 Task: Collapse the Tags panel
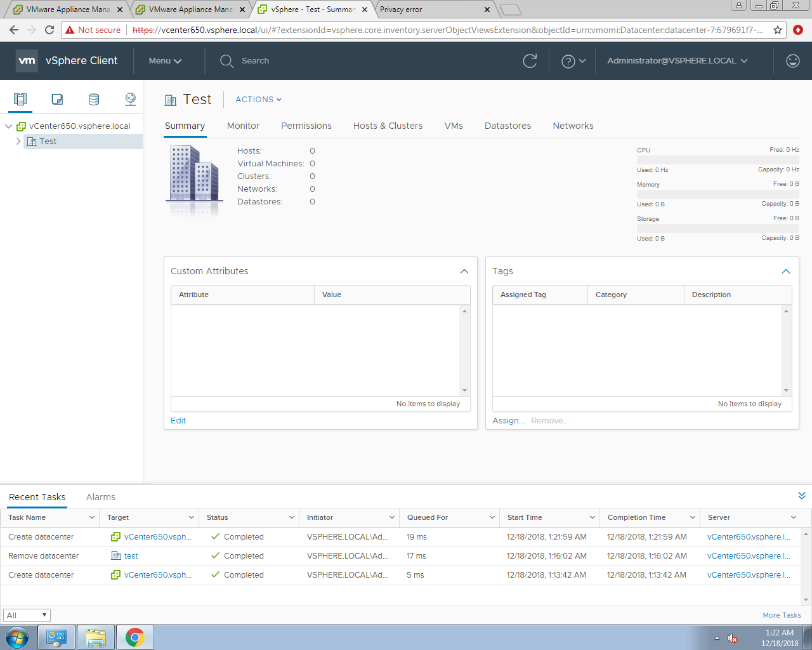point(786,272)
